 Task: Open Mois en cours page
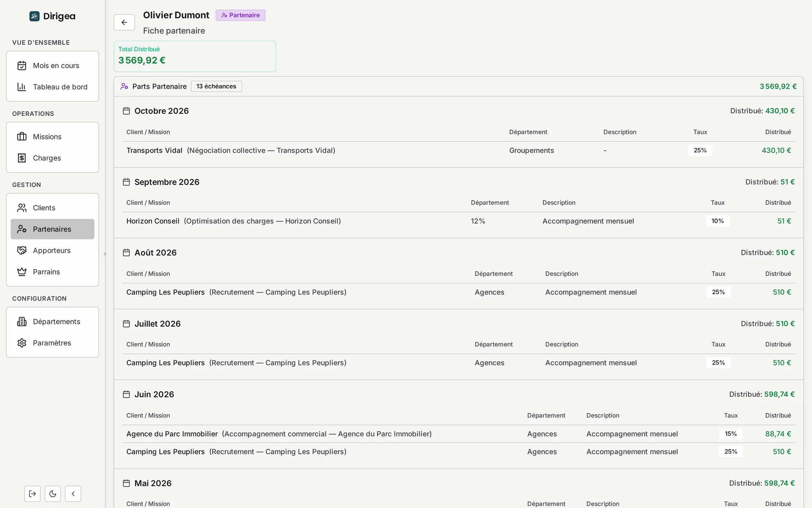point(52,65)
